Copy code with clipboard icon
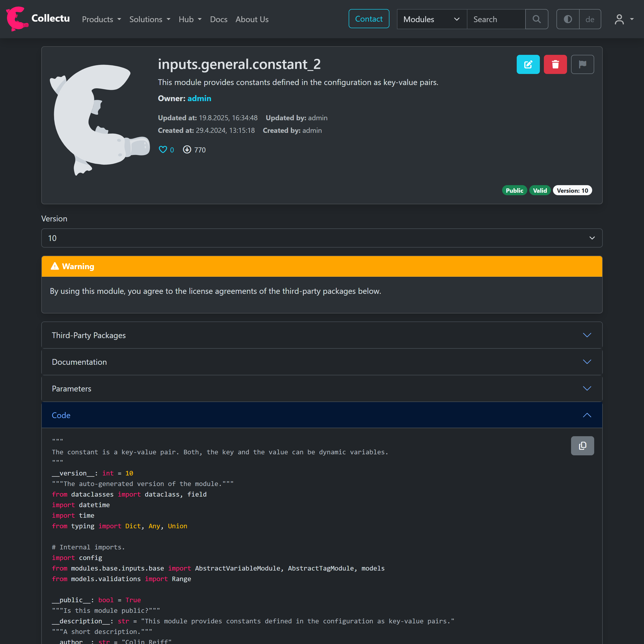 (x=582, y=446)
